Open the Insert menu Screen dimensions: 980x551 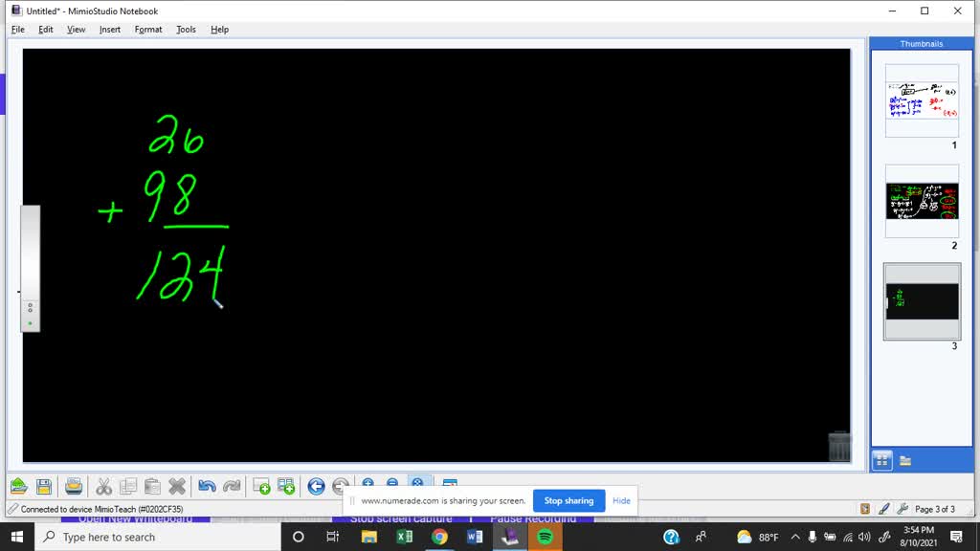pos(110,30)
